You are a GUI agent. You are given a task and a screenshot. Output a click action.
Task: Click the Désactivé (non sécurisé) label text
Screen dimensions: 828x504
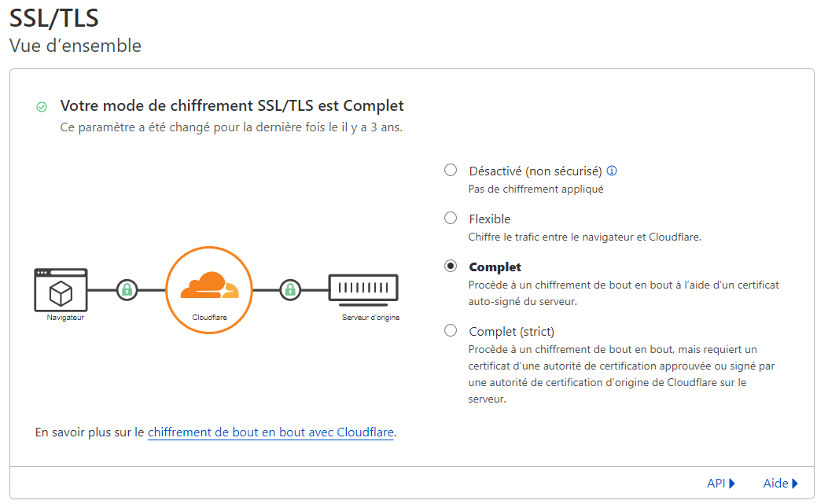pos(535,171)
